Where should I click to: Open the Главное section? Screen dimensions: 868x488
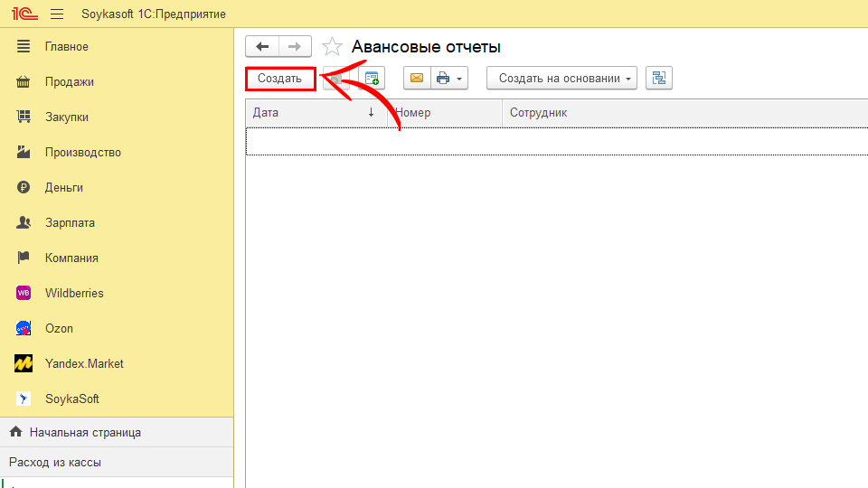pyautogui.click(x=67, y=46)
